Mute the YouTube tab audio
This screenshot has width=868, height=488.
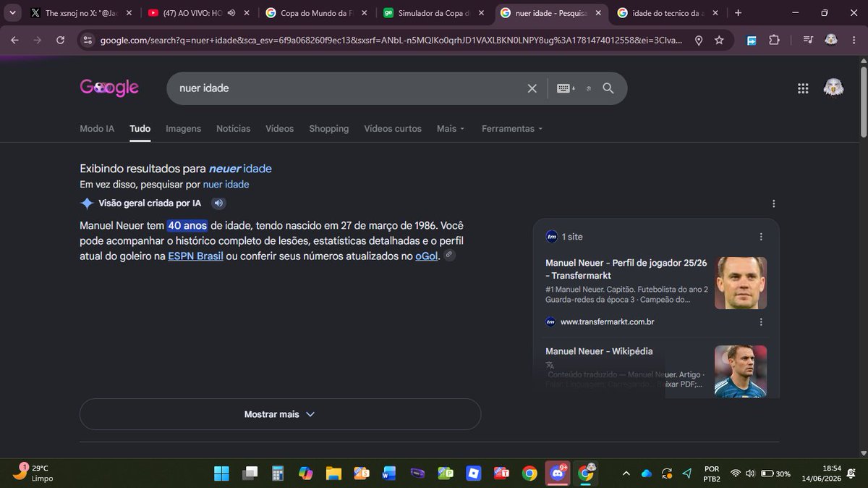coord(230,12)
